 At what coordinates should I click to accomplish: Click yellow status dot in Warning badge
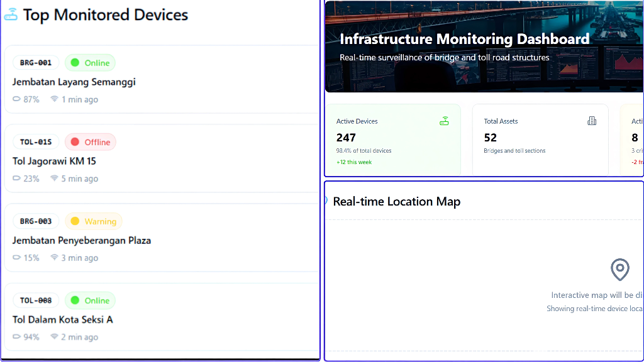tap(75, 221)
